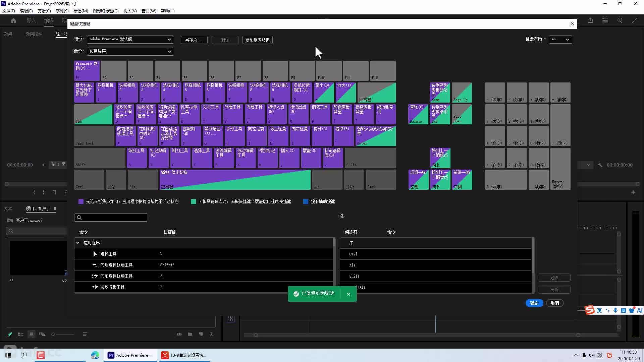
Task: Click the command list vertical scrollbar
Action: coord(334,265)
